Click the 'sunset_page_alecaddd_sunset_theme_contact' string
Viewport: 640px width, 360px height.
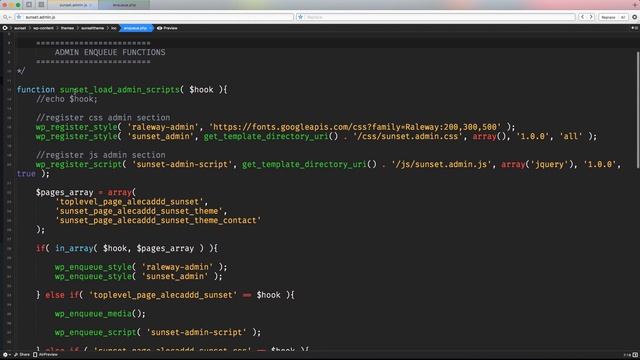[158, 220]
